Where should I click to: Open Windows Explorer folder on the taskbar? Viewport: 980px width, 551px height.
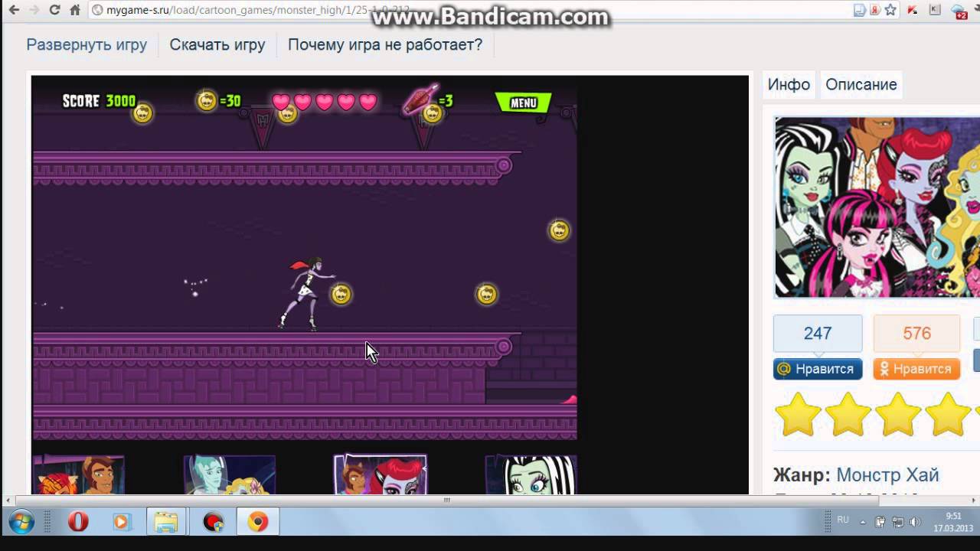click(x=166, y=522)
